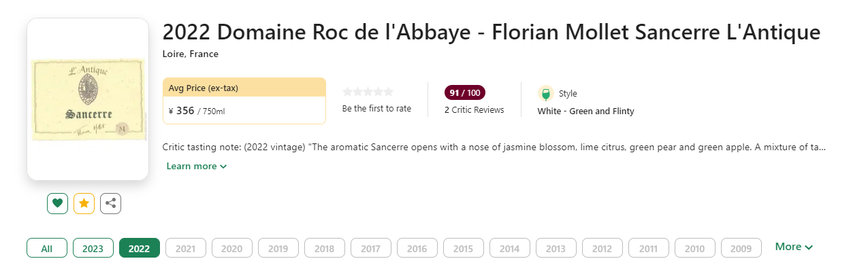This screenshot has height=278, width=868.
Task: Click the wine glass style icon
Action: (545, 94)
